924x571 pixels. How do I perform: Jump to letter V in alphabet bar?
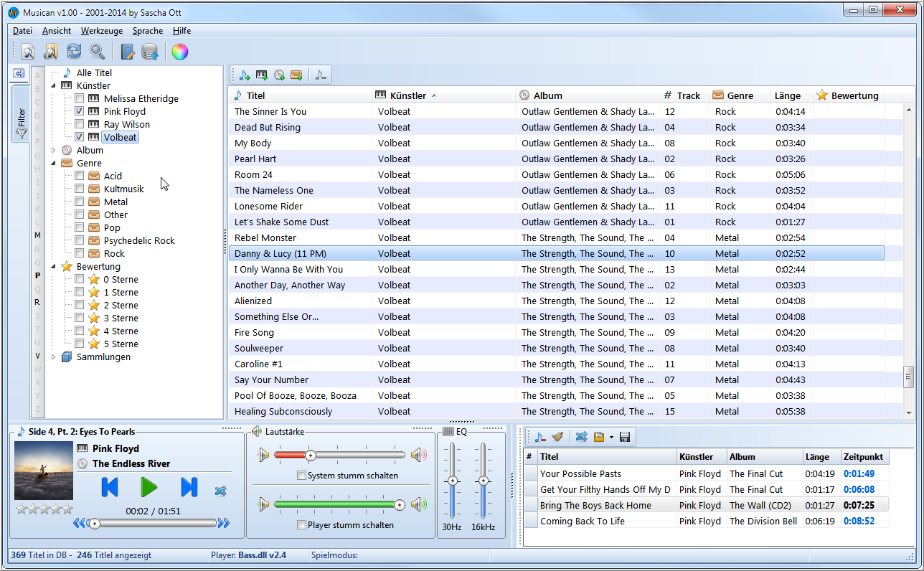37,356
